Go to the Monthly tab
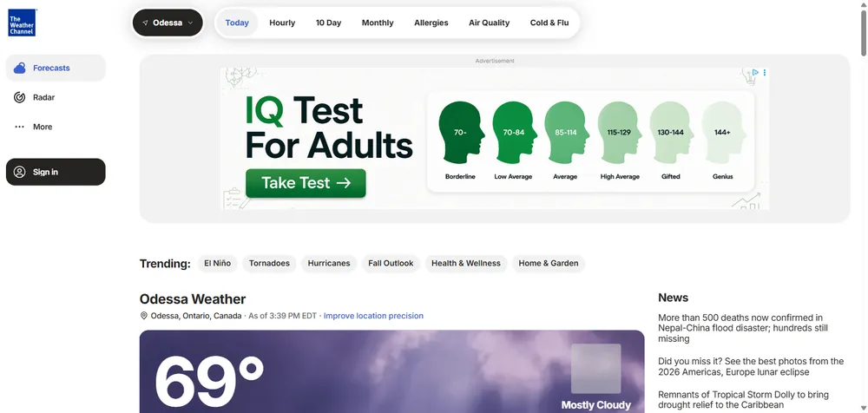868x413 pixels. click(x=378, y=23)
